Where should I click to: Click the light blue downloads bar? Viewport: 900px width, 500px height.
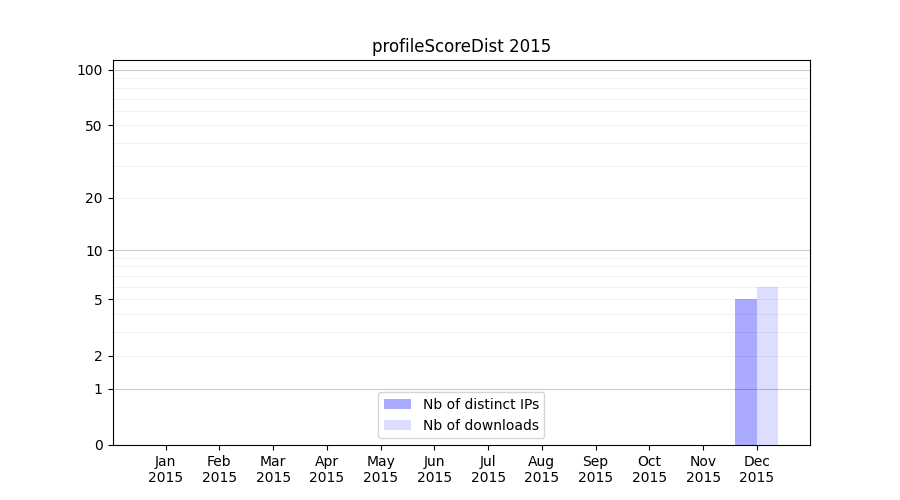767,366
